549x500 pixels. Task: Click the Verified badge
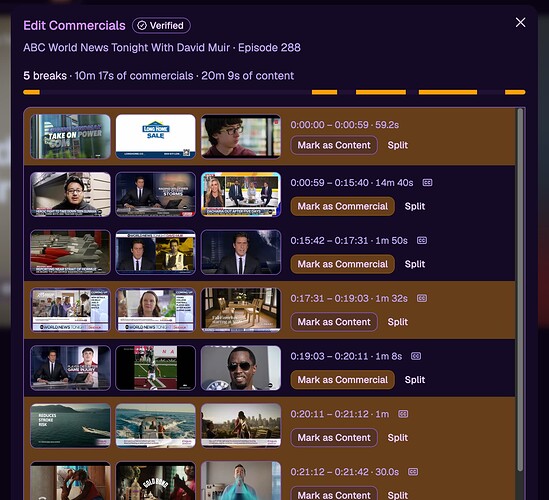161,26
